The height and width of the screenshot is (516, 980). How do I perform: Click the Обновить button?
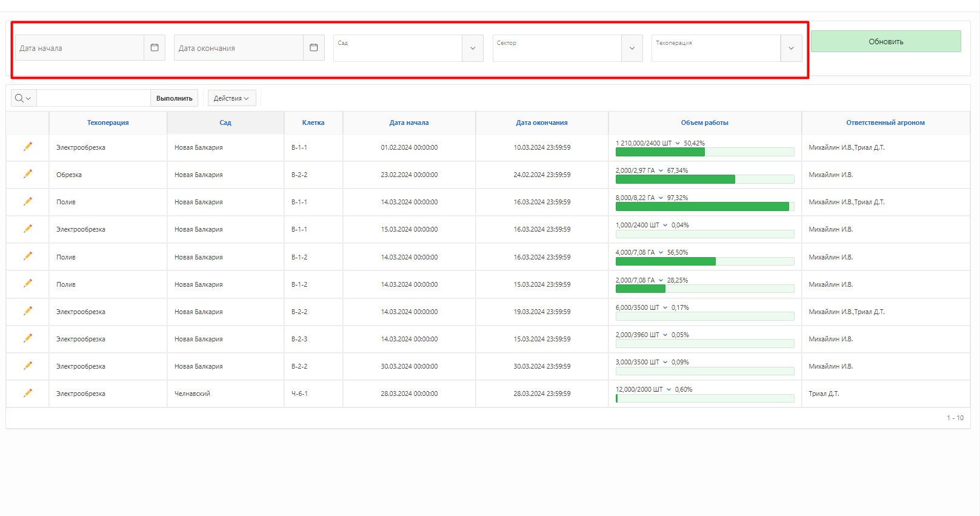[886, 41]
